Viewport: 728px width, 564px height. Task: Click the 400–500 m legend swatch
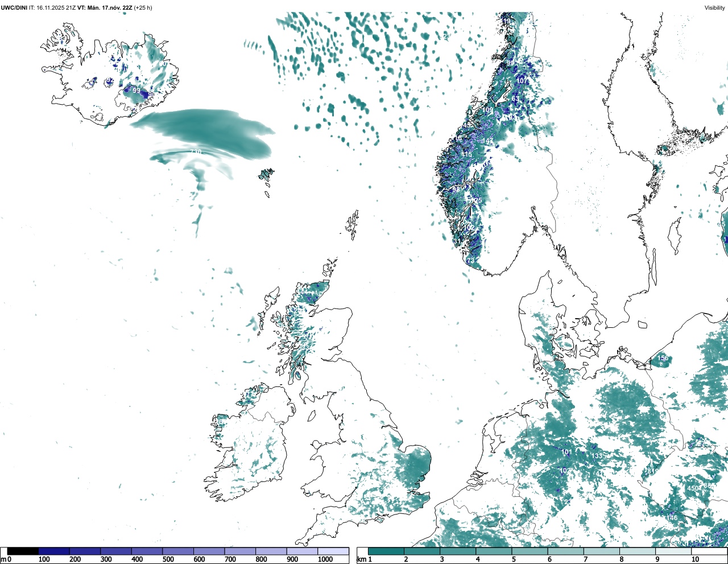coord(147,551)
